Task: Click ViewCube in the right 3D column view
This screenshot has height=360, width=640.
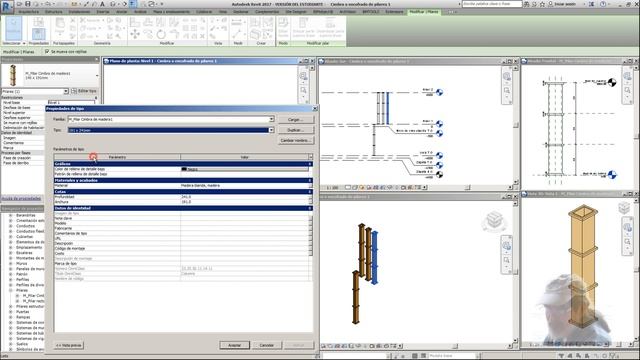Action: (624, 208)
